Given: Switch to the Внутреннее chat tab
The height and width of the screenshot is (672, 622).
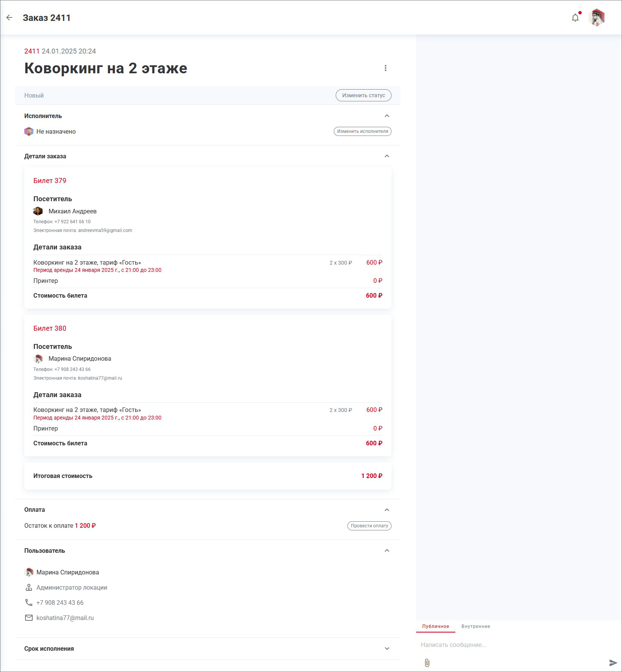Looking at the screenshot, I should coord(476,626).
